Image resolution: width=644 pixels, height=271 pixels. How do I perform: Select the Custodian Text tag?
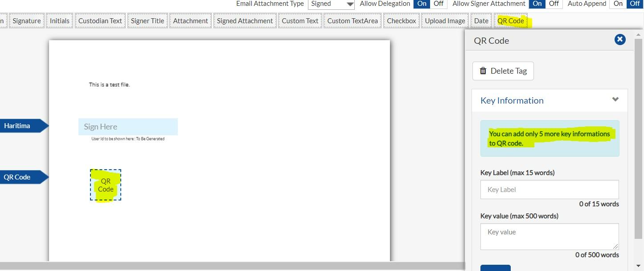coord(100,21)
